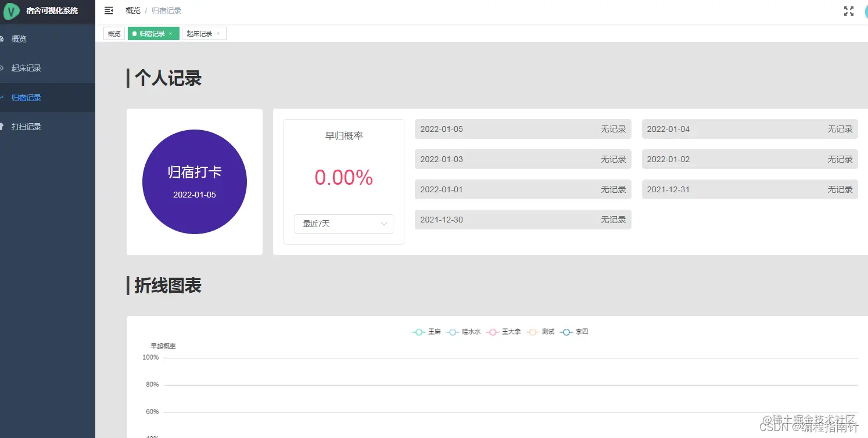The width and height of the screenshot is (868, 438).
Task: Toggle the 王麻 series in chart legend
Action: point(427,332)
